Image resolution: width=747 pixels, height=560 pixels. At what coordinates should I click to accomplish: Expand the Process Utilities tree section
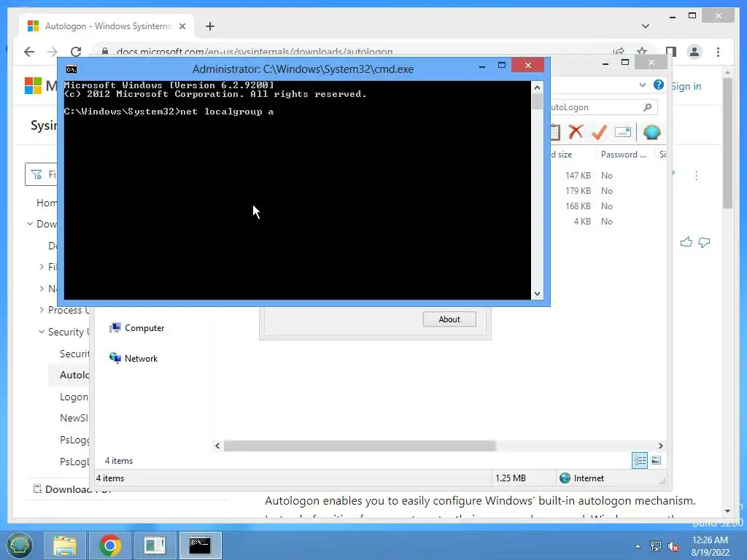coord(42,310)
